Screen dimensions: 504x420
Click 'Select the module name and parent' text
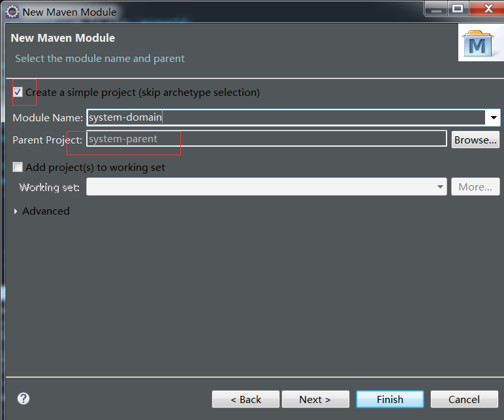coord(100,59)
